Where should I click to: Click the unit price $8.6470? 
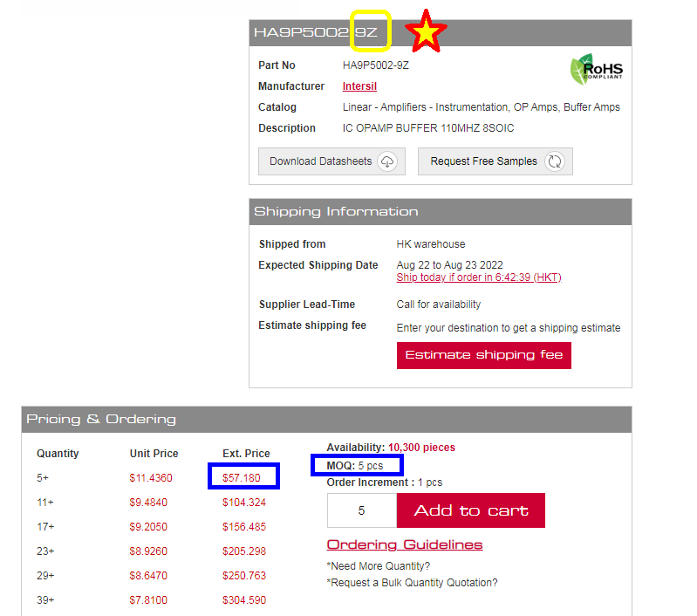point(148,576)
